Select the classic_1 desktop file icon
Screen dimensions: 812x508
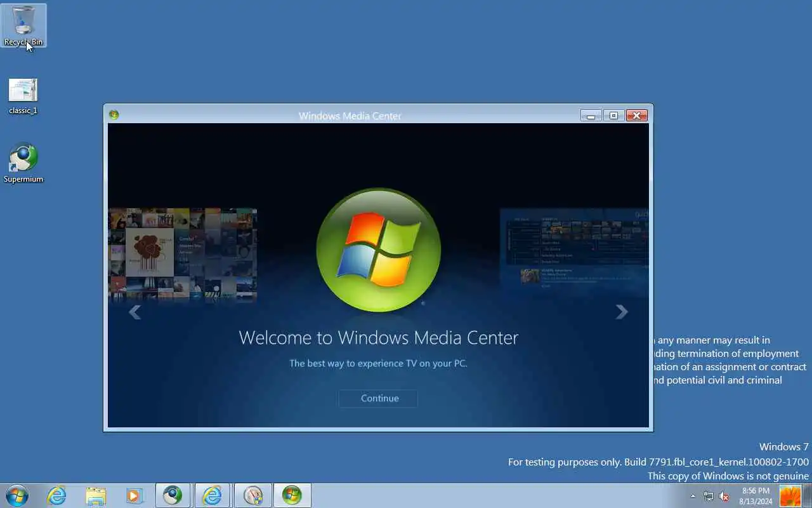tap(23, 97)
